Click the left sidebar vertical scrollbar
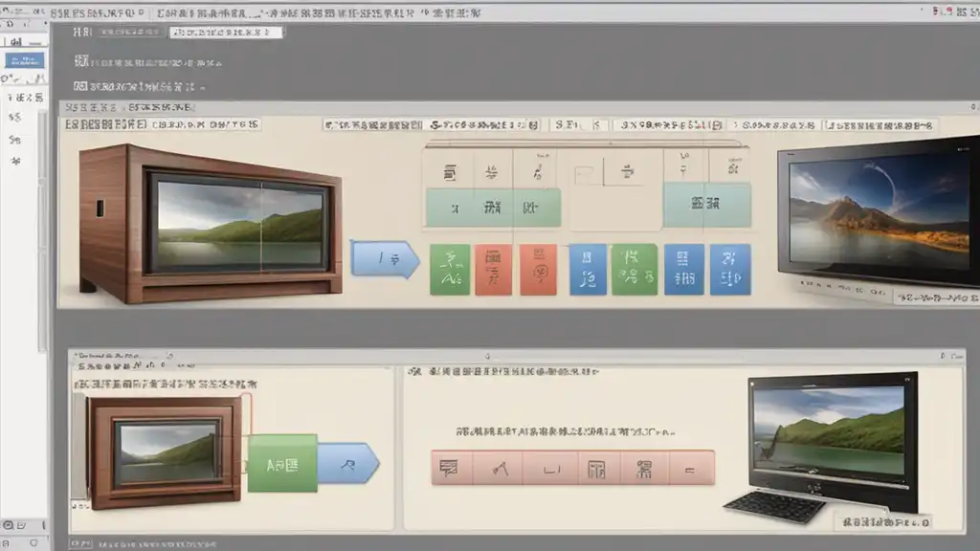 click(42, 231)
